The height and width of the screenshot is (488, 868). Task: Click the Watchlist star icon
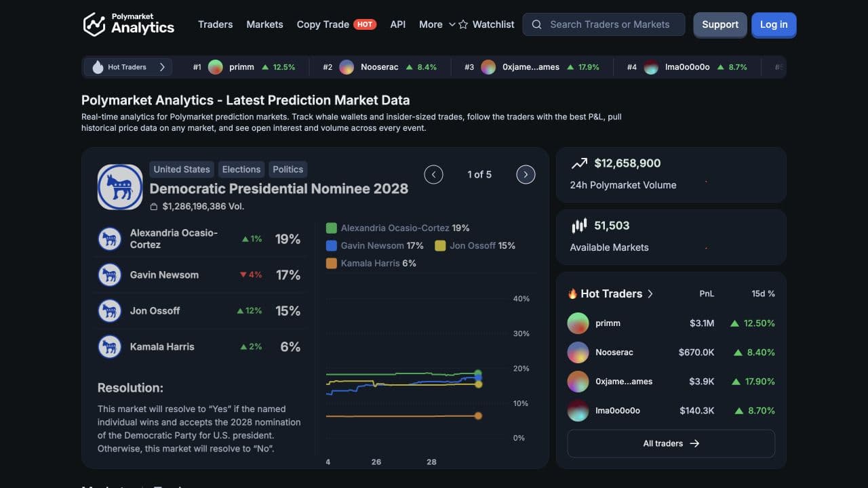click(463, 24)
